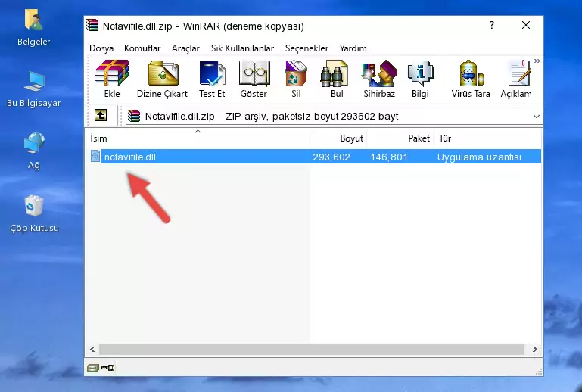Open the Yardım menu
The height and width of the screenshot is (392, 582).
click(x=353, y=48)
